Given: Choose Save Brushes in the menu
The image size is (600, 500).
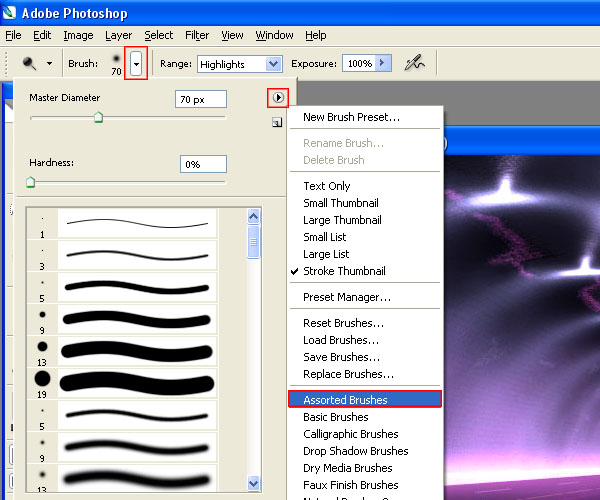Looking at the screenshot, I should point(365,357).
